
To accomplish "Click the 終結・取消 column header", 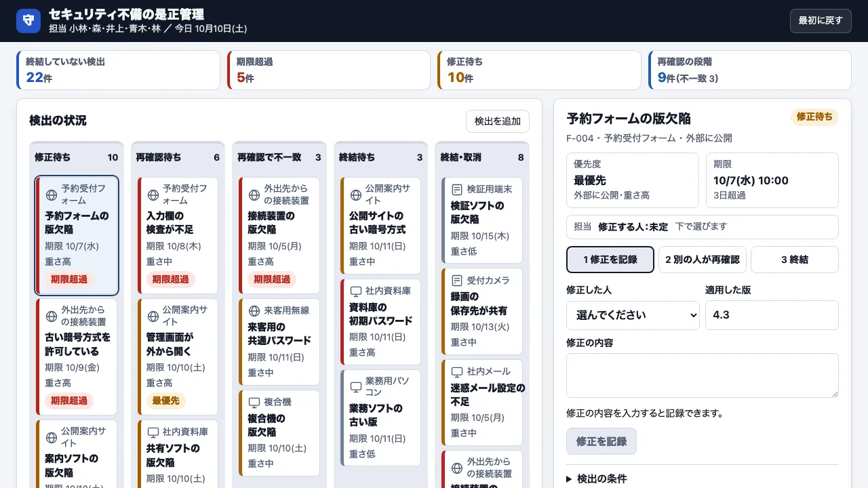I will pyautogui.click(x=482, y=157).
